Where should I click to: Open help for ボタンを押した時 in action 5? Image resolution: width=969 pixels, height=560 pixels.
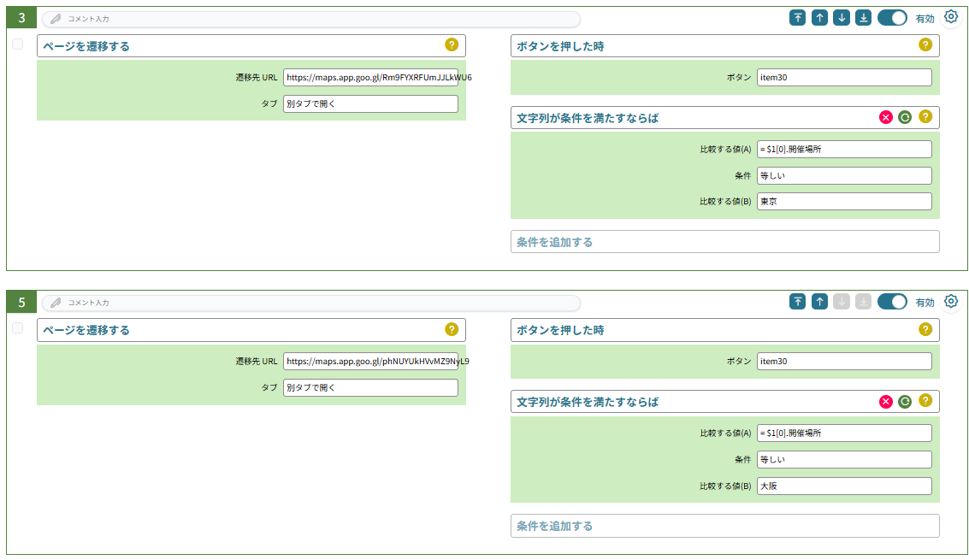click(x=925, y=329)
